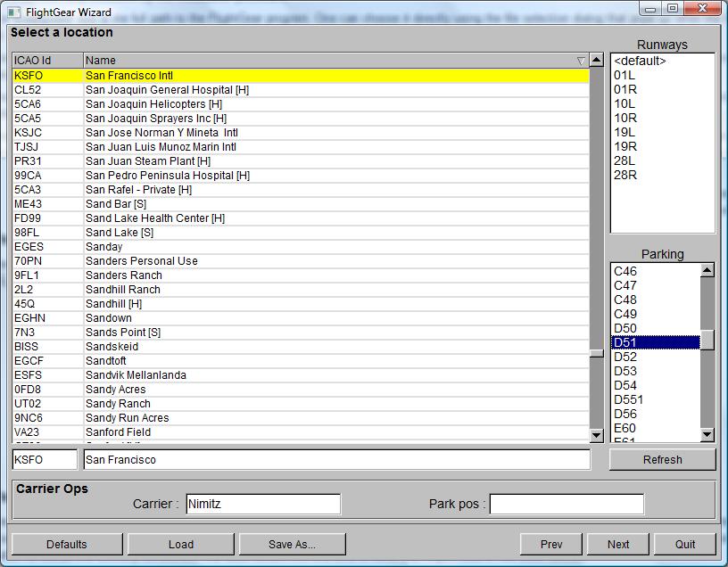The width and height of the screenshot is (728, 567).
Task: Choose runway 10L
Action: point(663,104)
